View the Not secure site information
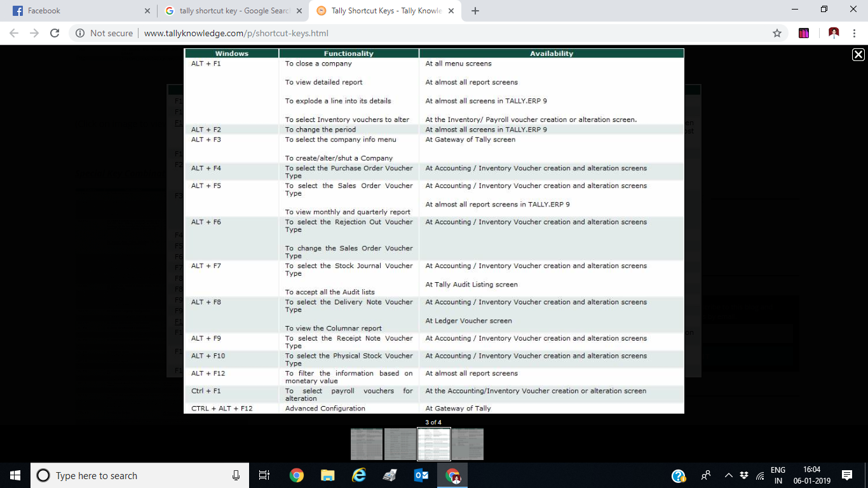The image size is (868, 488). pos(104,33)
